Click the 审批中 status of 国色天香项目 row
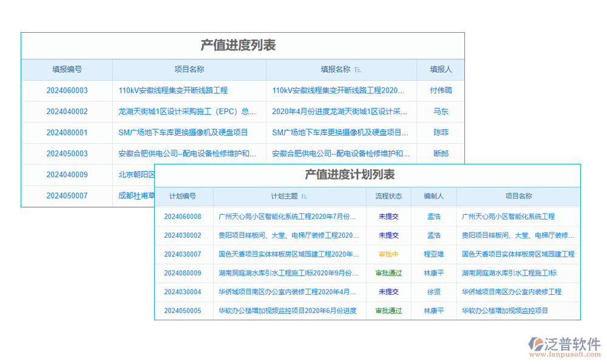Screen dimensions: 607x364 (x=388, y=254)
